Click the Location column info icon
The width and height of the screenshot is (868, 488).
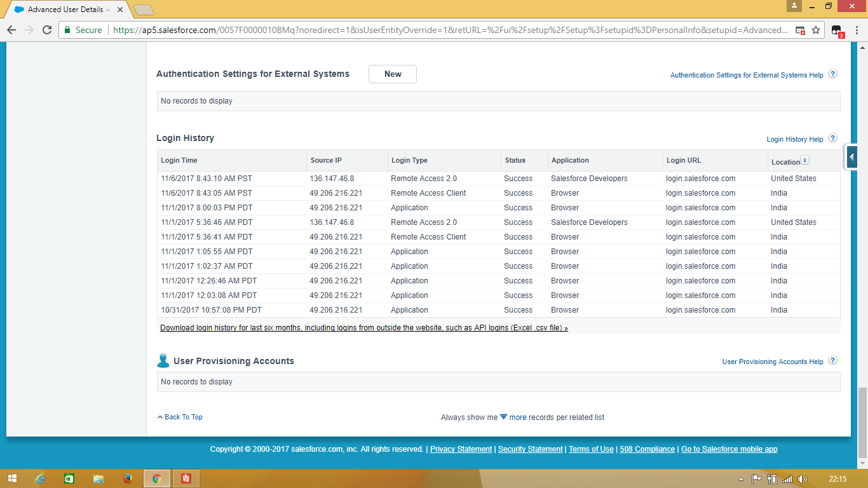point(804,160)
